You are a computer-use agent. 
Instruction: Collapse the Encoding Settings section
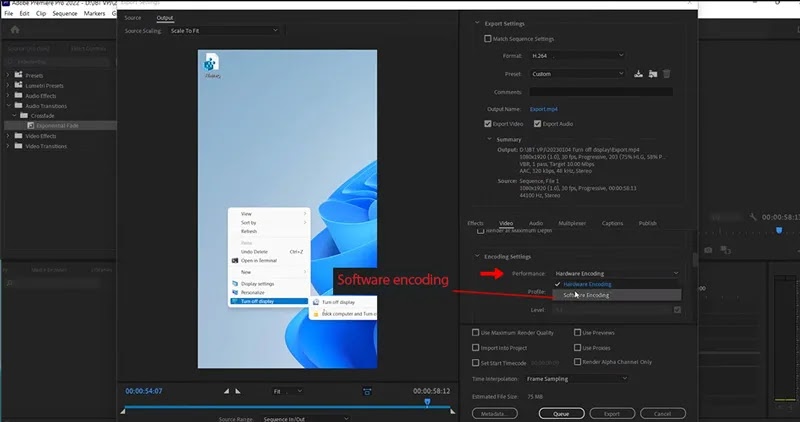click(x=478, y=257)
